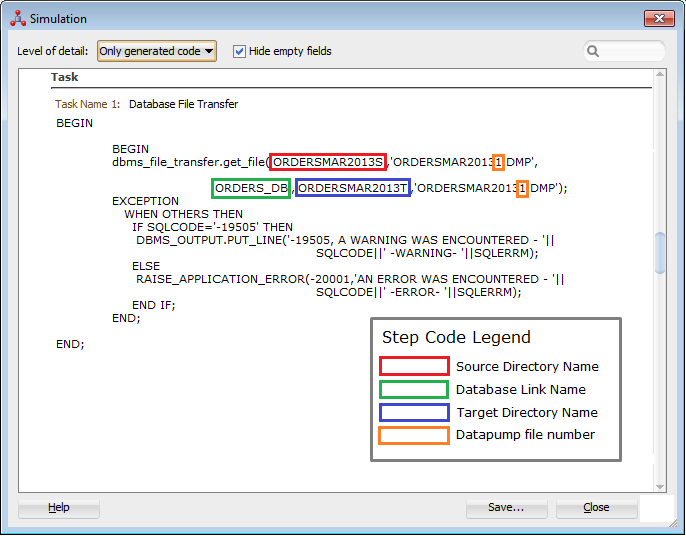Image resolution: width=686 pixels, height=536 pixels.
Task: Click the 'ELSE' keyword line
Action: [x=146, y=266]
